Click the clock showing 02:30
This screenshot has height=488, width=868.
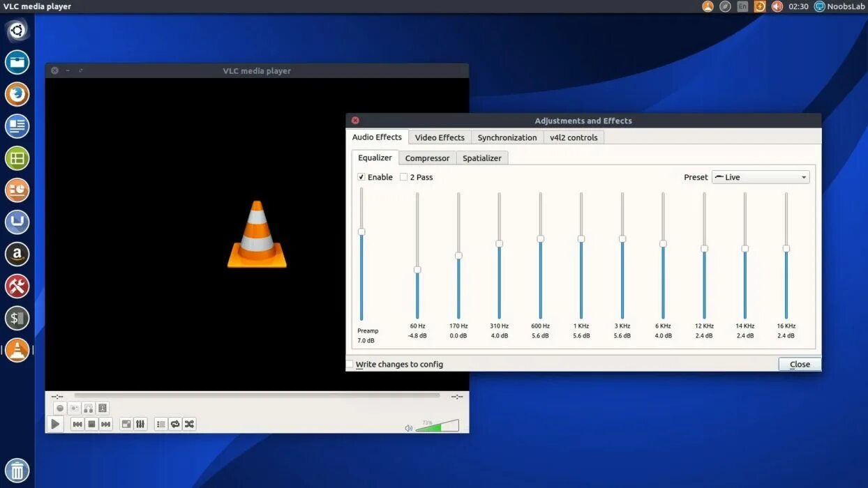click(799, 6)
